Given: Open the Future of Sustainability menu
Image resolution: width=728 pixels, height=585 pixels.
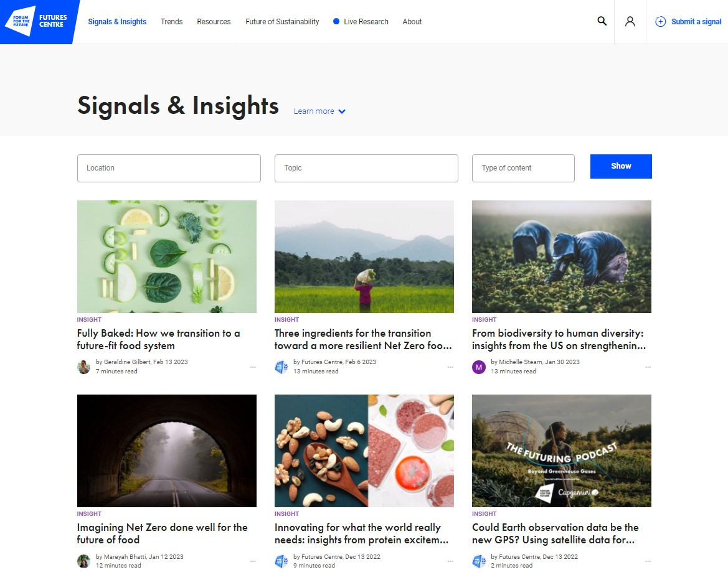Looking at the screenshot, I should 282,21.
